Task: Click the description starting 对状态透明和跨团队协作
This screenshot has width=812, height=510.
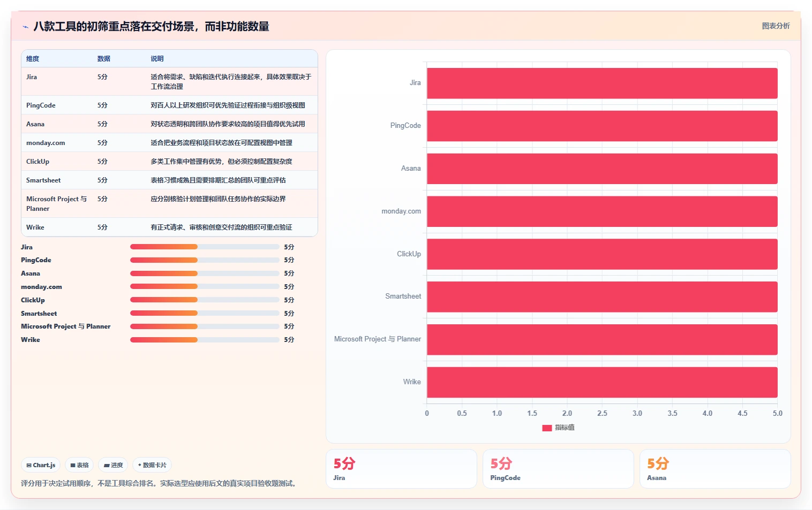Action: (x=228, y=124)
